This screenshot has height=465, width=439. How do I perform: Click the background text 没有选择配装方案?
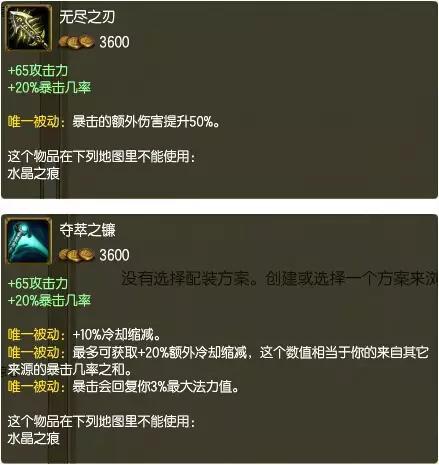(x=185, y=279)
